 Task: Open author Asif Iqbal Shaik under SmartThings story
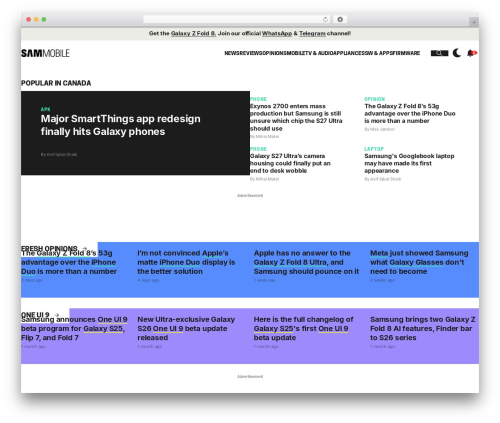click(59, 155)
